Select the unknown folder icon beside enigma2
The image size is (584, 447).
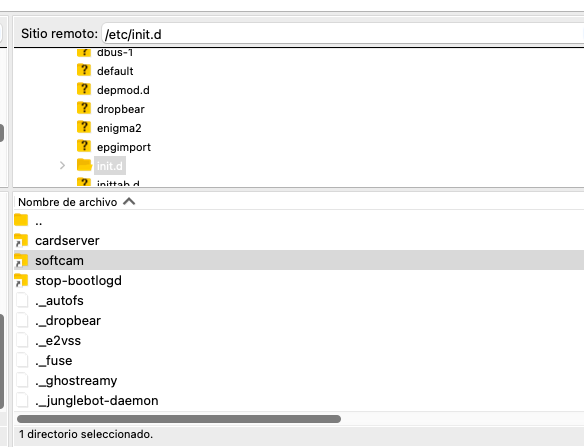[x=84, y=127]
